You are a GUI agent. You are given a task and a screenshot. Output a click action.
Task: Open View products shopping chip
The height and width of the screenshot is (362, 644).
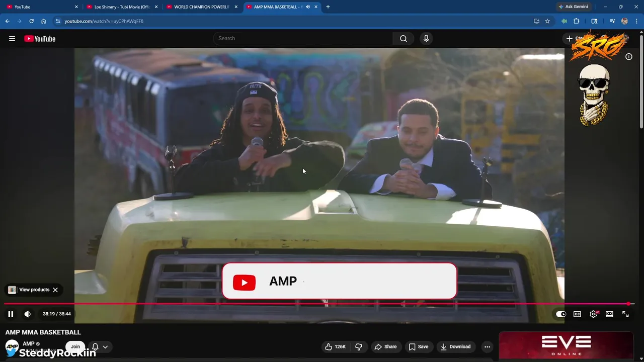(x=30, y=290)
